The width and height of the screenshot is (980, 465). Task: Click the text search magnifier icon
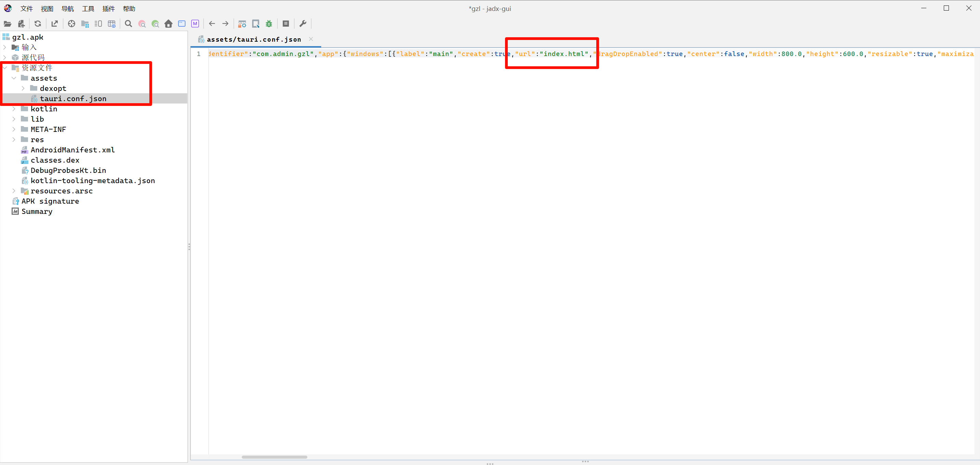128,24
